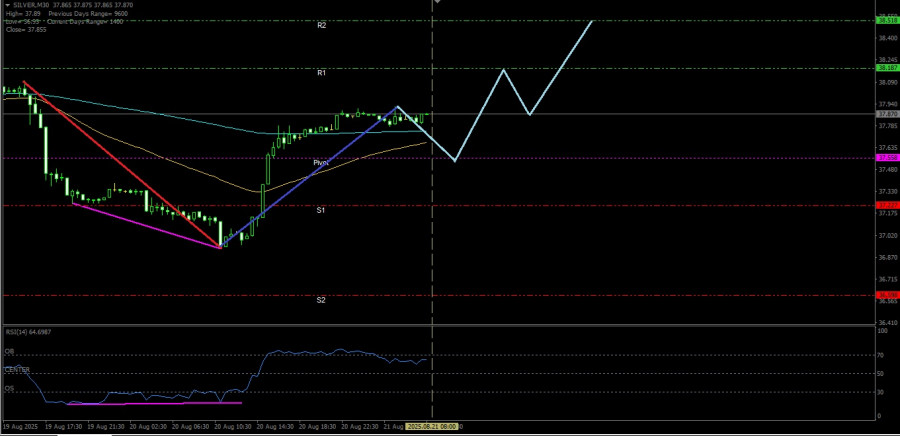Viewport: 900px width, 436px height.
Task: Click the 37.480 price scale value
Action: (x=887, y=170)
